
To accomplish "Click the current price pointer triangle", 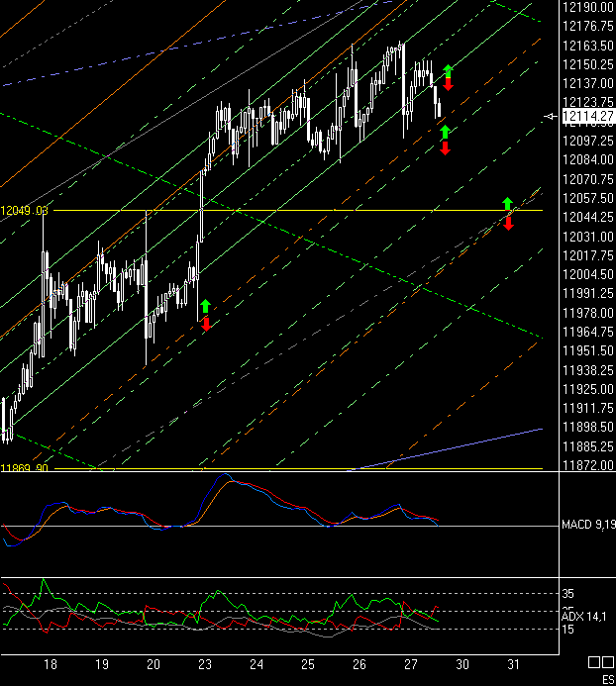I will tap(551, 117).
